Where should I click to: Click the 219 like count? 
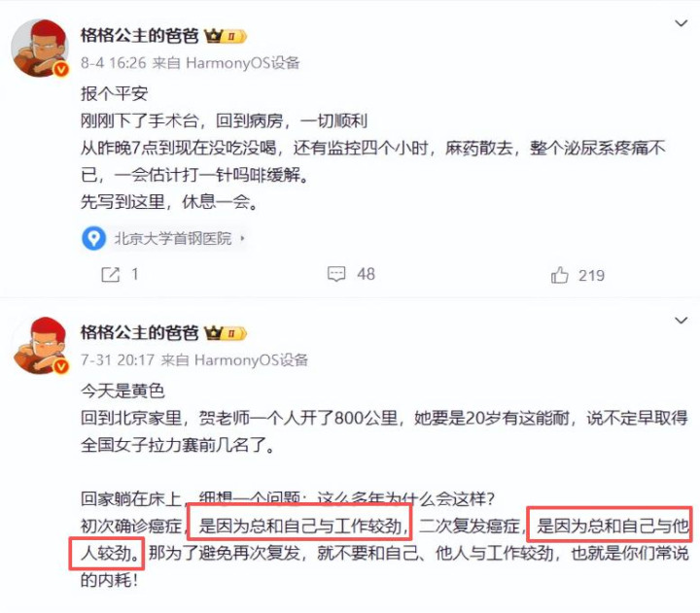pyautogui.click(x=591, y=275)
